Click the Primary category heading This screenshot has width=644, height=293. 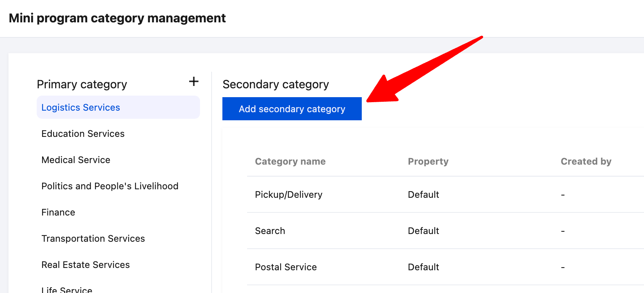pyautogui.click(x=82, y=84)
